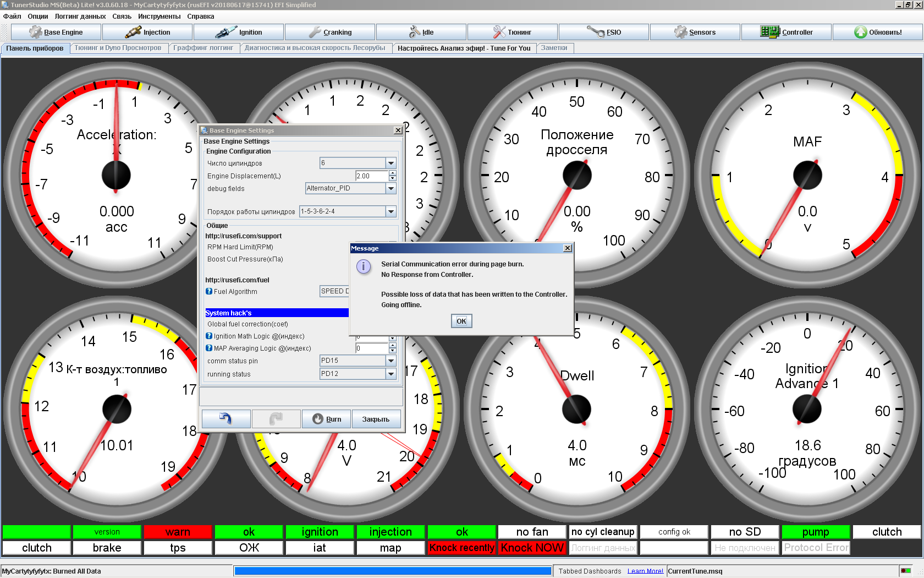Click the Base Engine Settings dialog title icon
The image size is (924, 578).
point(204,130)
